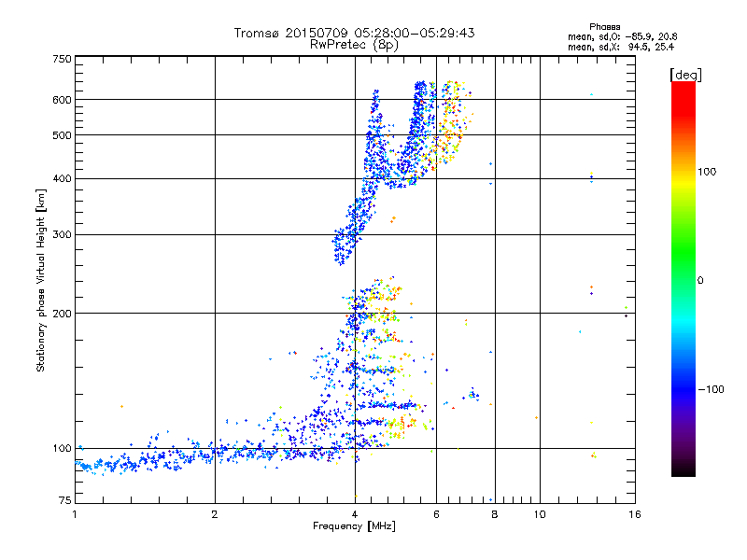Click colorbar tick label '-100'
The image size is (747, 560).
point(711,389)
